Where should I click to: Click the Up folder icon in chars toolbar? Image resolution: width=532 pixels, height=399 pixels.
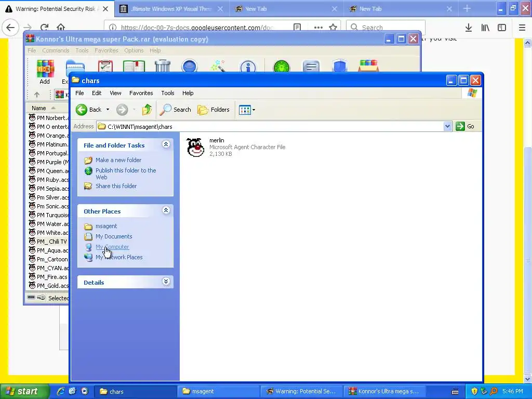point(147,110)
